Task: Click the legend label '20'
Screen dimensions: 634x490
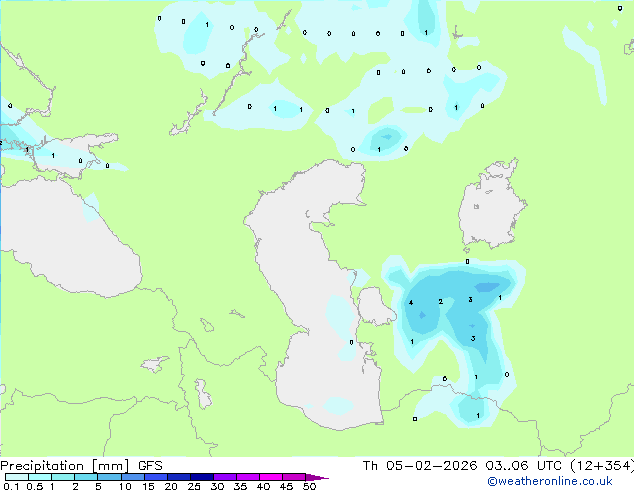Action: click(x=171, y=486)
